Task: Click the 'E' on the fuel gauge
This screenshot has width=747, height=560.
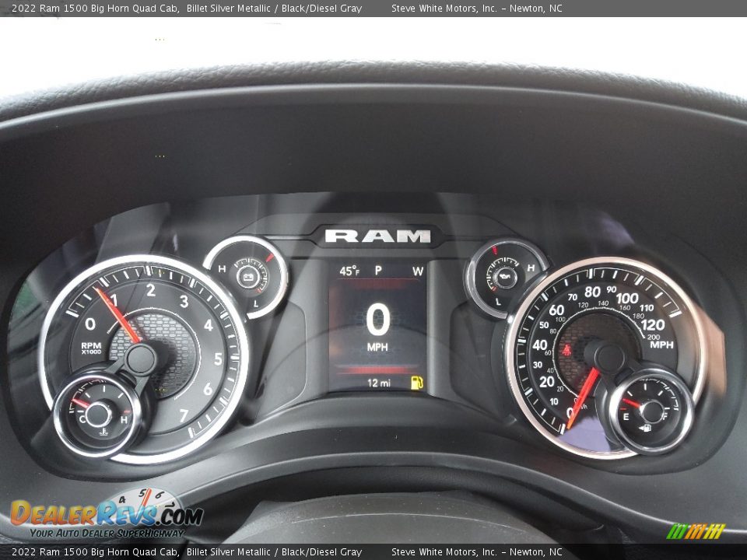Action: [x=626, y=417]
